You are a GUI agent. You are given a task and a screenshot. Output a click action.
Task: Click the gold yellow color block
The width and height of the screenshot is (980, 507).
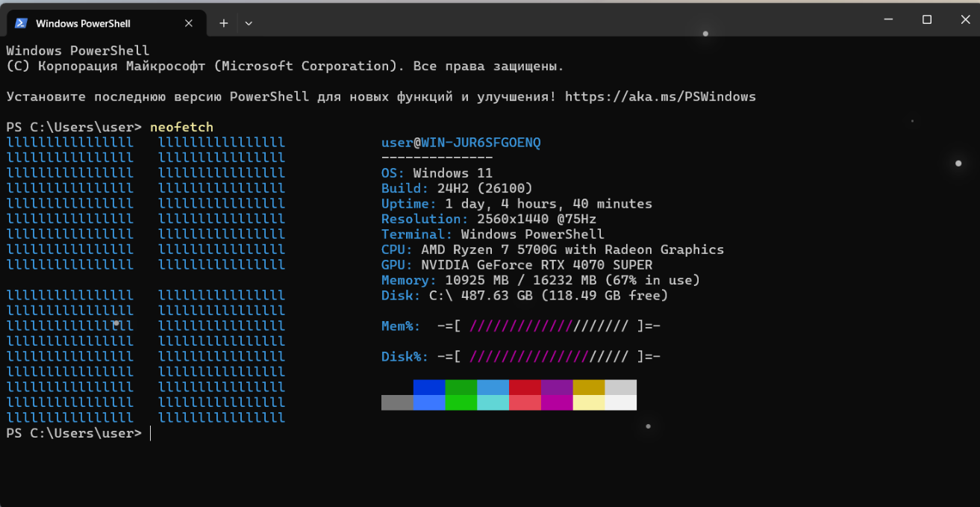589,388
